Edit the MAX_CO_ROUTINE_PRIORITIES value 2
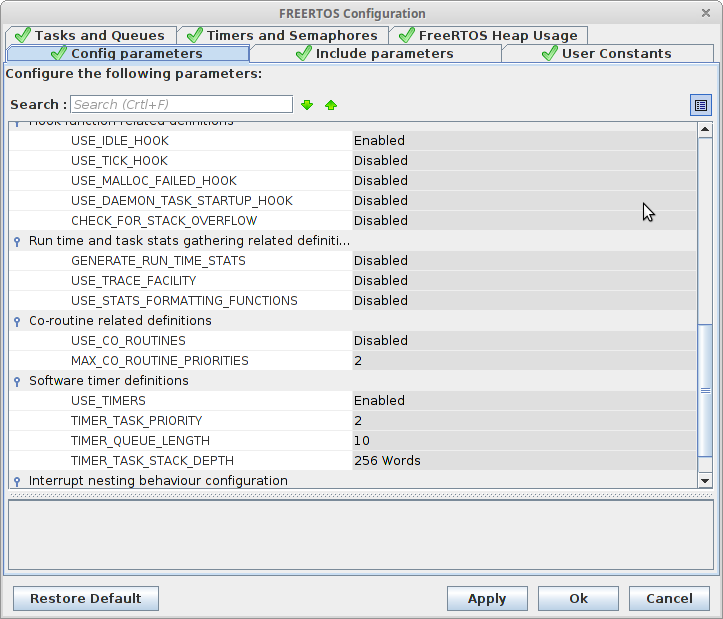 (x=524, y=361)
